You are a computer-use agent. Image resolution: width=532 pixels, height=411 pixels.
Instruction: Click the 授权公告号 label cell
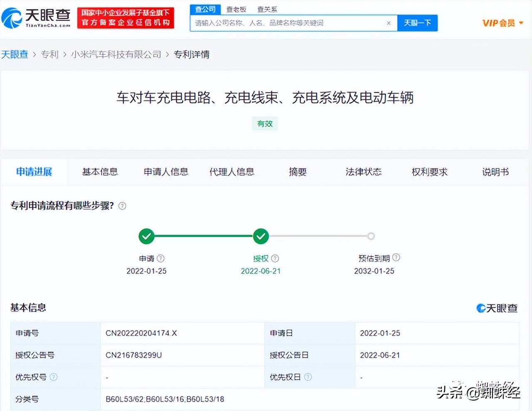point(55,355)
